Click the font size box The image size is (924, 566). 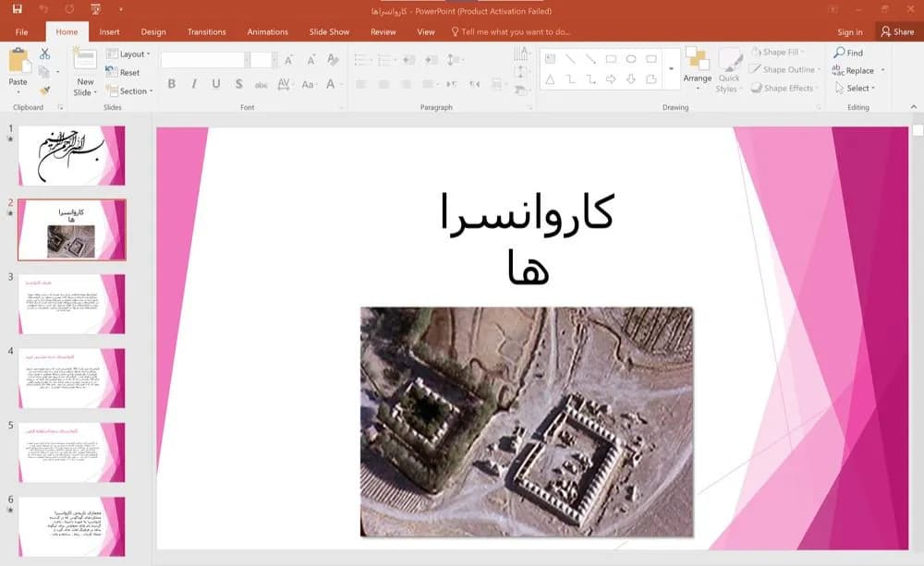[262, 59]
